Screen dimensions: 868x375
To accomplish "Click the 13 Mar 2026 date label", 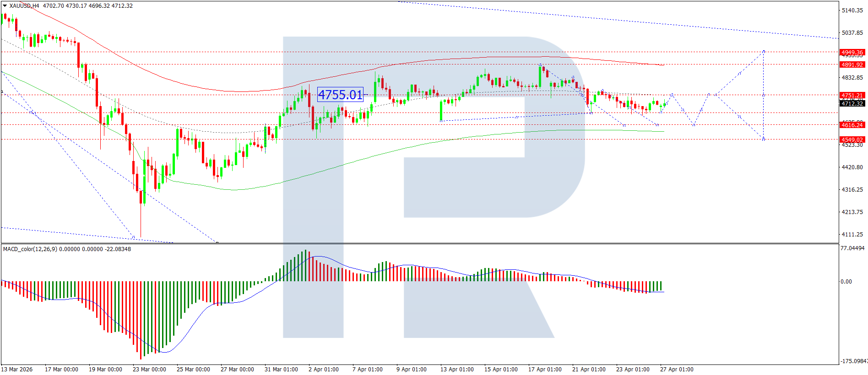I will (x=17, y=370).
